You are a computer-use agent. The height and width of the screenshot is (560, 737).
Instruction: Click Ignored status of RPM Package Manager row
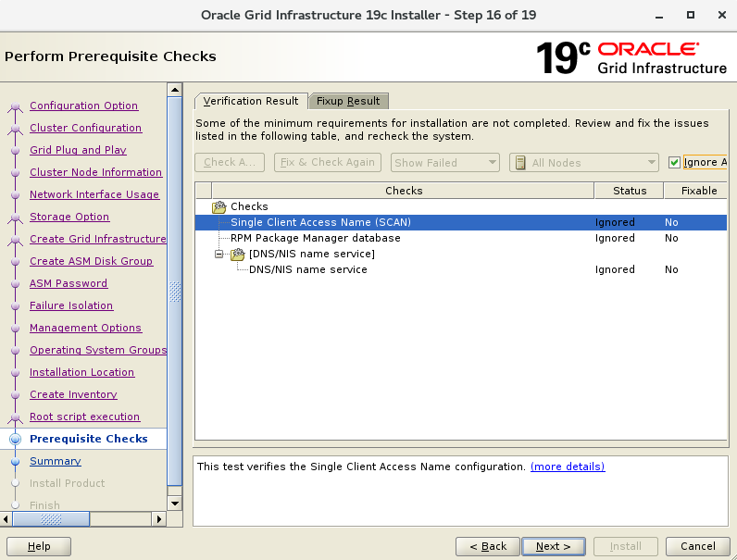615,238
